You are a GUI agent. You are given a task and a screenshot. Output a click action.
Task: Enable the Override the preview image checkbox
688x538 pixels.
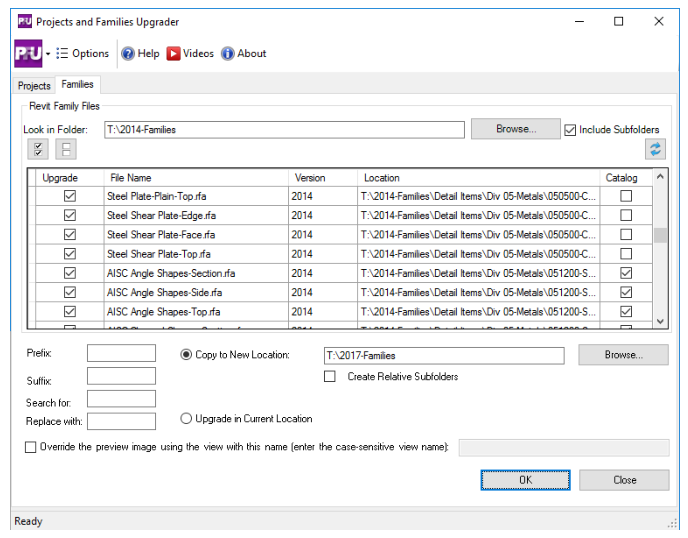click(x=30, y=447)
